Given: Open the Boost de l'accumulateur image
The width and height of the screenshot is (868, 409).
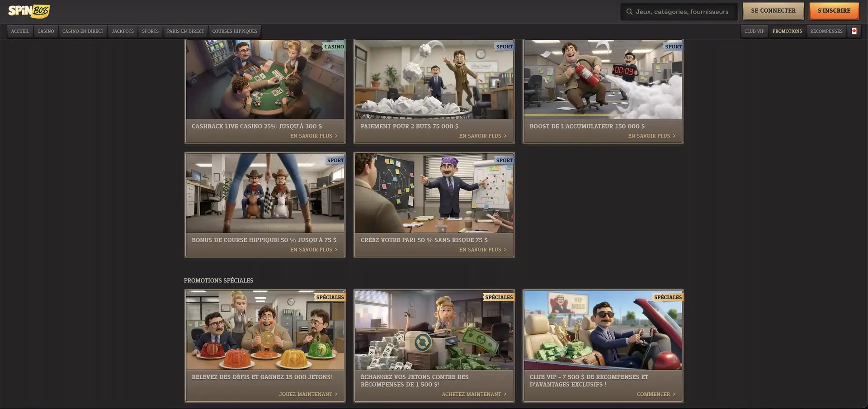Looking at the screenshot, I should tap(603, 80).
